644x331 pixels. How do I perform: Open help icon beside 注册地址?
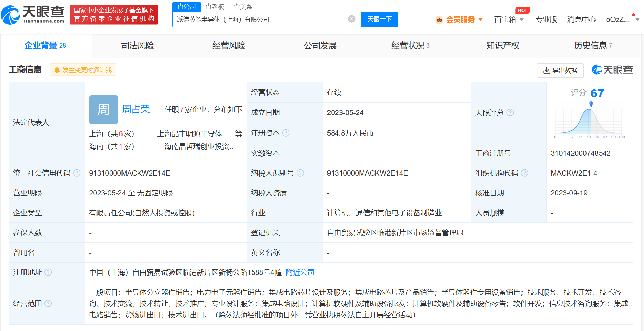pos(48,272)
